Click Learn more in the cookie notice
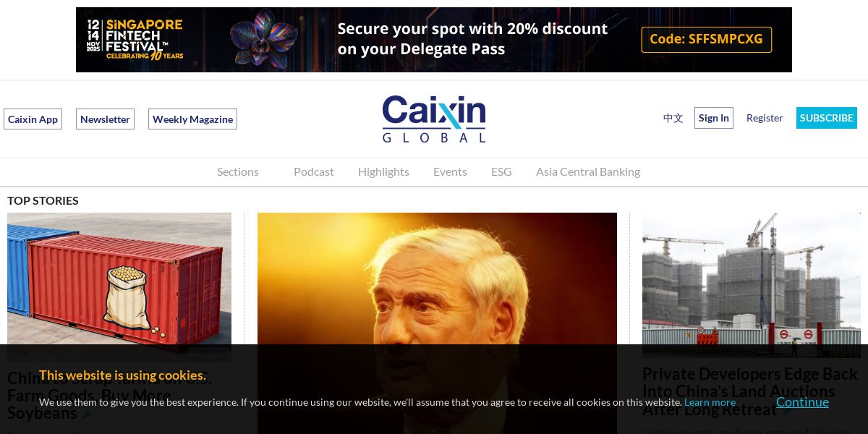Screen dimensions: 868x434 click(710, 402)
